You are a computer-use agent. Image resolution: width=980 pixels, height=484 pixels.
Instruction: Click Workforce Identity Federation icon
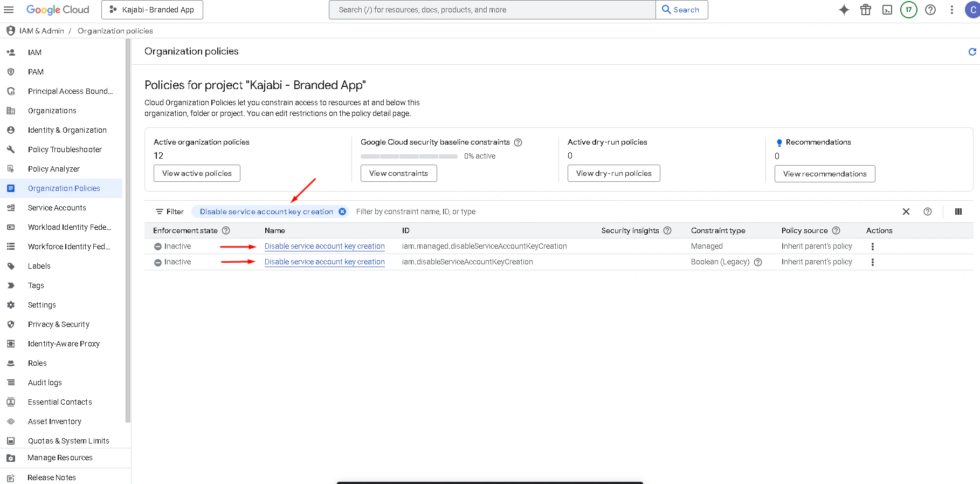(11, 247)
